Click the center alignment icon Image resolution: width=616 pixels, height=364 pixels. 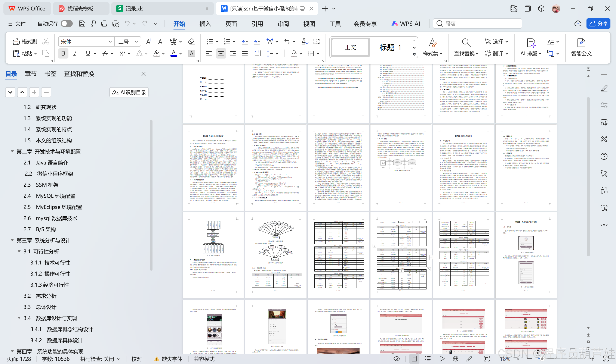click(x=221, y=53)
